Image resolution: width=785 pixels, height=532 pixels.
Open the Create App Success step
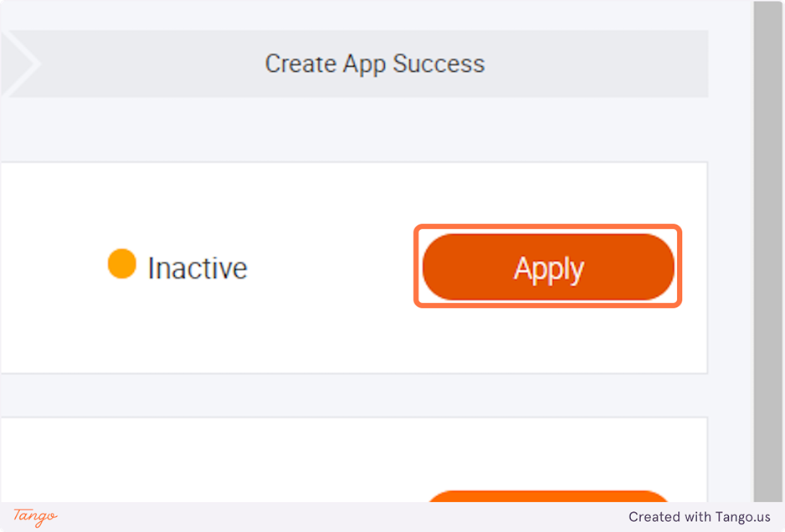pyautogui.click(x=374, y=64)
